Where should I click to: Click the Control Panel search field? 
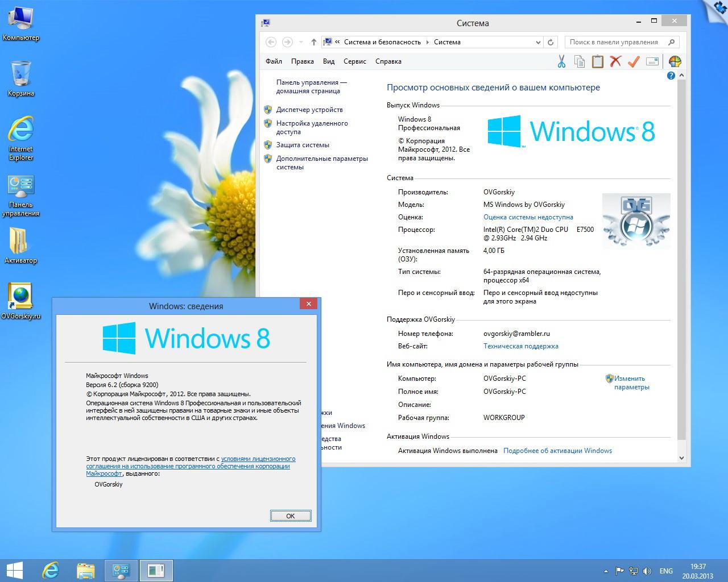(x=614, y=42)
